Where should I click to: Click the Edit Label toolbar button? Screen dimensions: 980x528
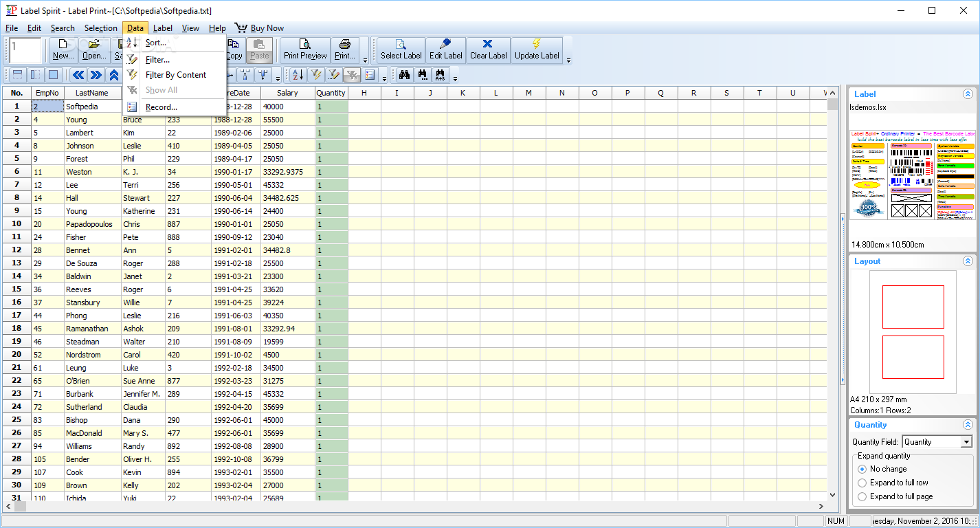[x=445, y=50]
